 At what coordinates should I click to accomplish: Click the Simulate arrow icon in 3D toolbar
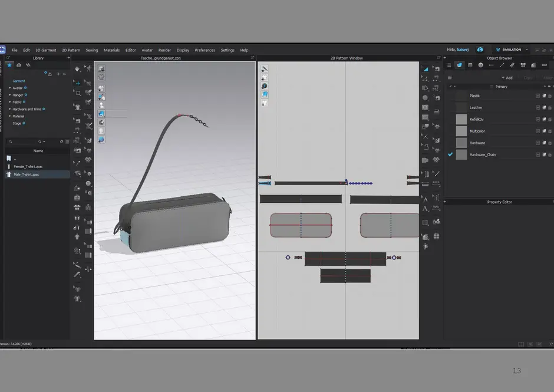pyautogui.click(x=77, y=69)
